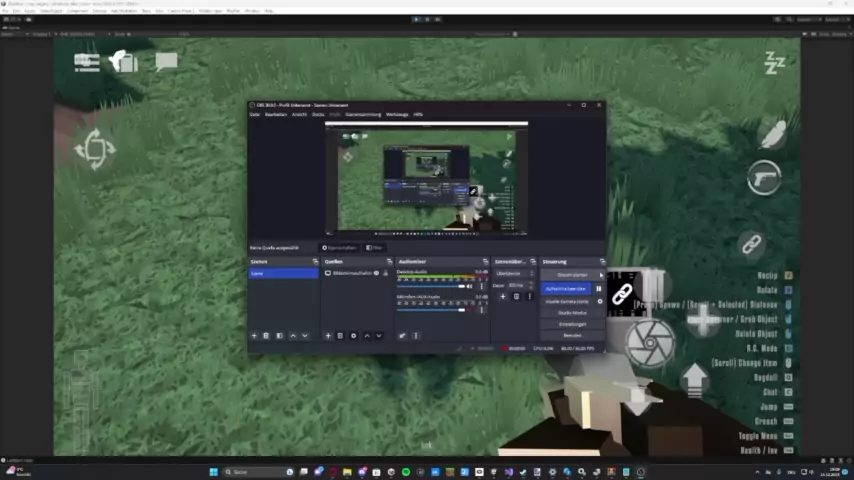This screenshot has height=480, width=854.
Task: Open the Datei menu in OBS
Action: pos(254,114)
